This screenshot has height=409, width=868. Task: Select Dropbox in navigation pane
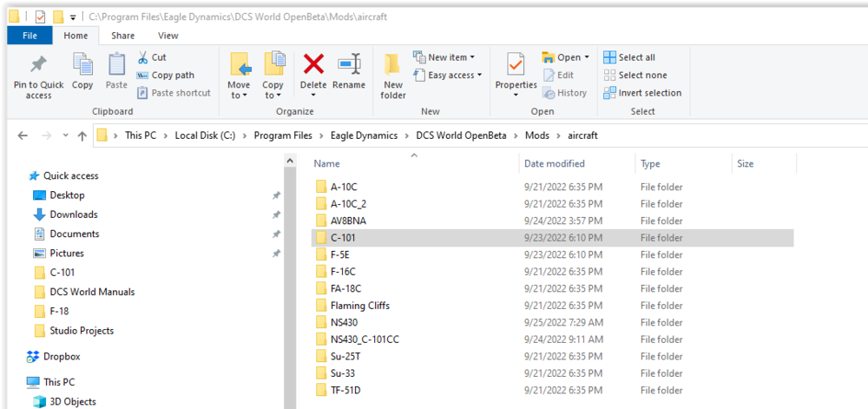tap(62, 357)
